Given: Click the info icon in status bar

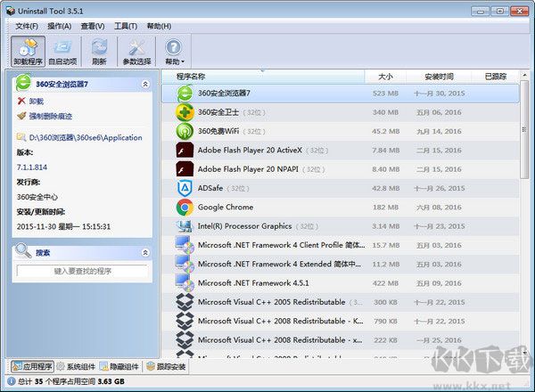Looking at the screenshot, I should (x=11, y=381).
